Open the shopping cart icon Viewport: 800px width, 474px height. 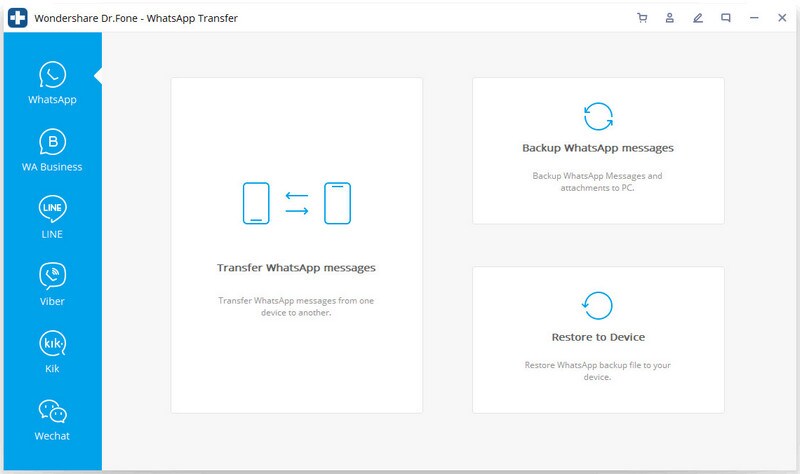[x=642, y=18]
